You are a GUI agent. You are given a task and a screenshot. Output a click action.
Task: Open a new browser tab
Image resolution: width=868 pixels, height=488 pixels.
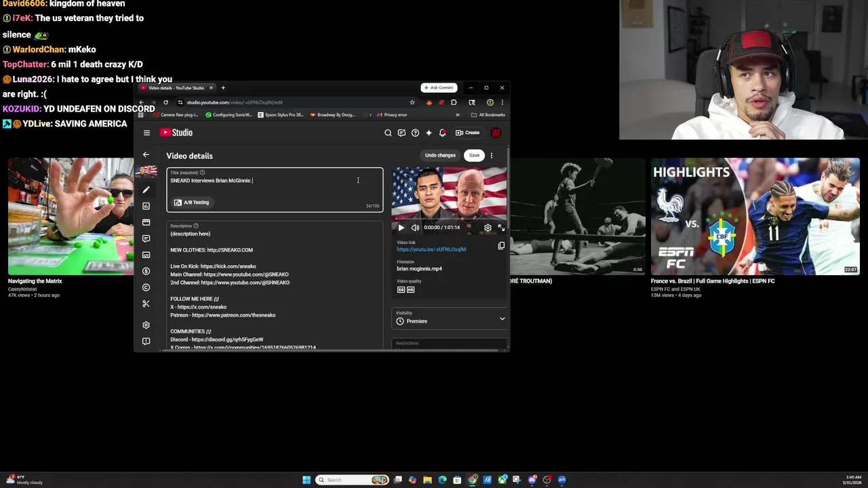(x=223, y=87)
